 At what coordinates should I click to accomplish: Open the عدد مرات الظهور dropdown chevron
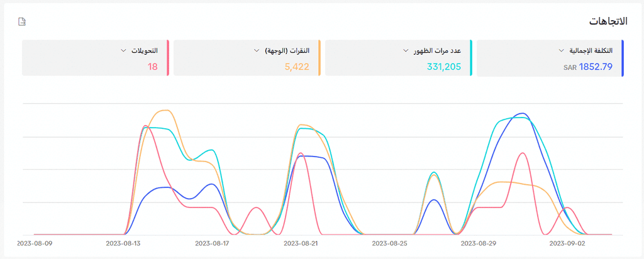click(406, 50)
